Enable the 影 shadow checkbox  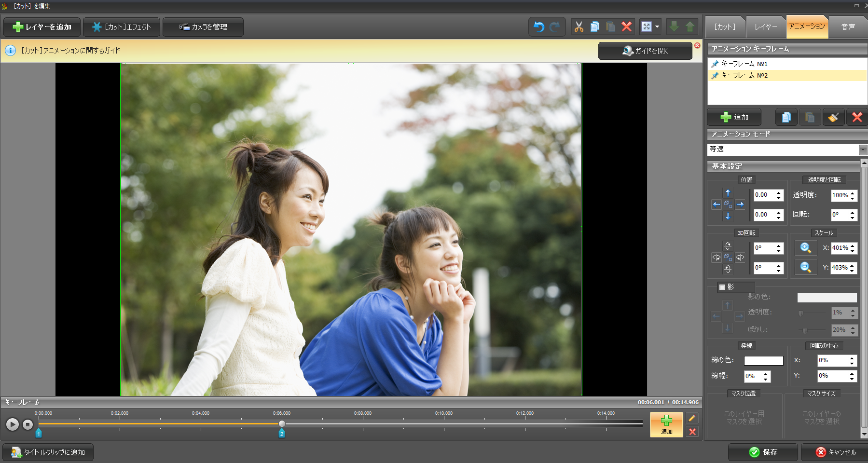pyautogui.click(x=722, y=287)
